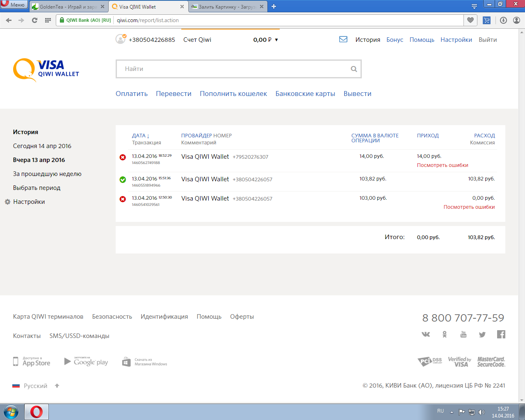
Task: Click the shopping cart extension icon
Action: click(x=487, y=20)
